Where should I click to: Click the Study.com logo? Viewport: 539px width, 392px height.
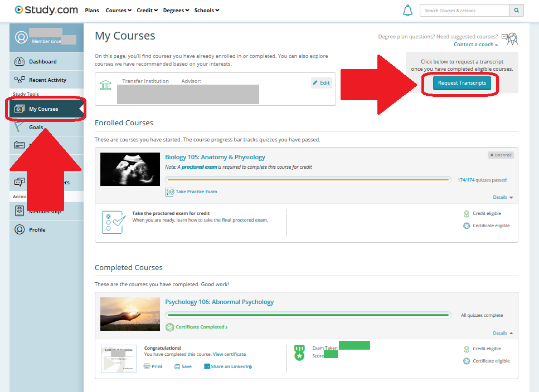(46, 10)
